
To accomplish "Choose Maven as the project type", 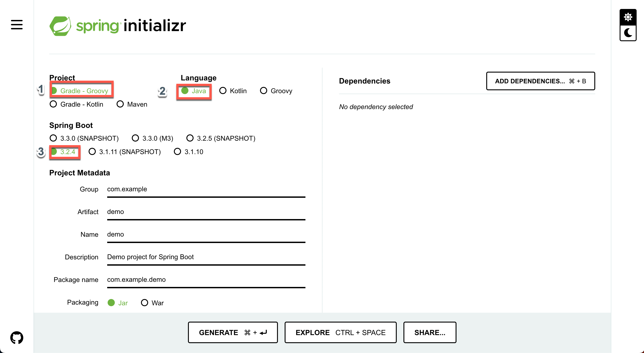I will 132,104.
